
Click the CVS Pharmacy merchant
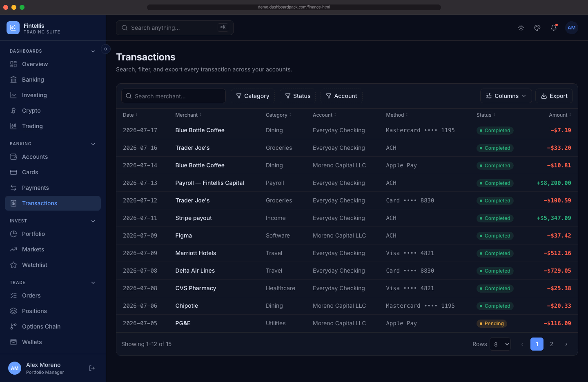(196, 288)
